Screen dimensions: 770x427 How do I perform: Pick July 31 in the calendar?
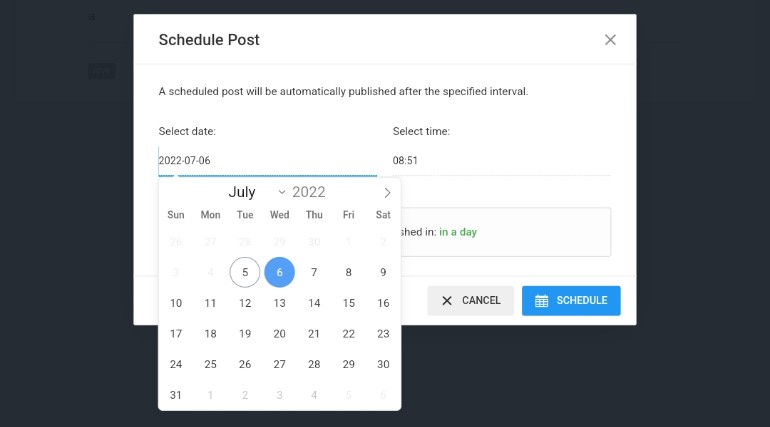pyautogui.click(x=176, y=395)
